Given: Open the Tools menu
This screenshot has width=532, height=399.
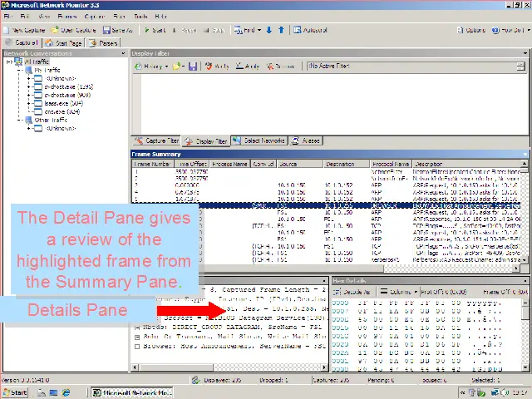Looking at the screenshot, I should (x=140, y=17).
